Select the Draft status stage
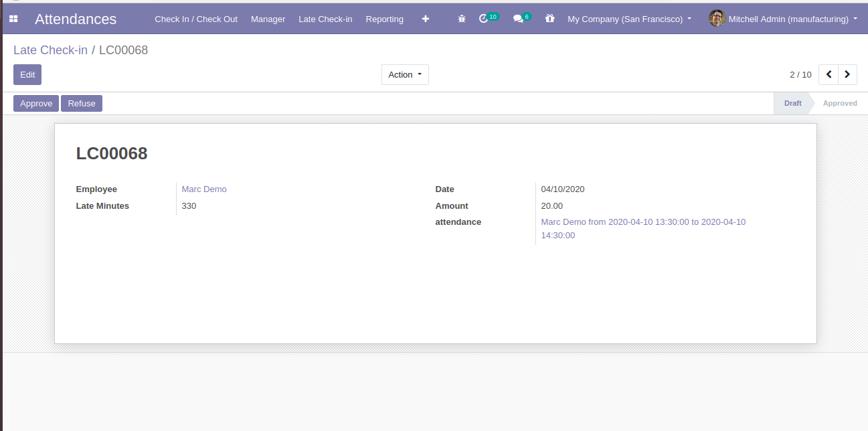 [x=793, y=103]
